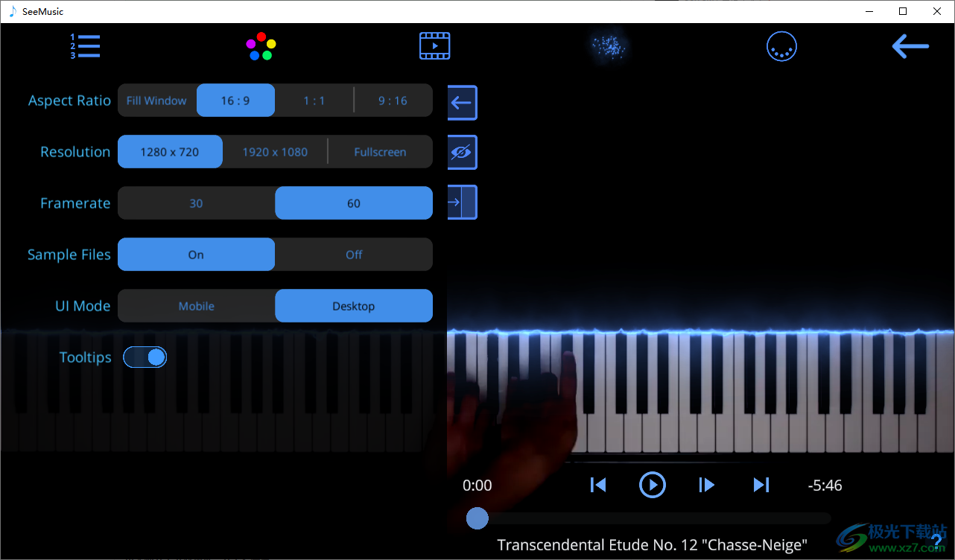Image resolution: width=955 pixels, height=560 pixels.
Task: Open the video recording panel
Action: tap(434, 45)
